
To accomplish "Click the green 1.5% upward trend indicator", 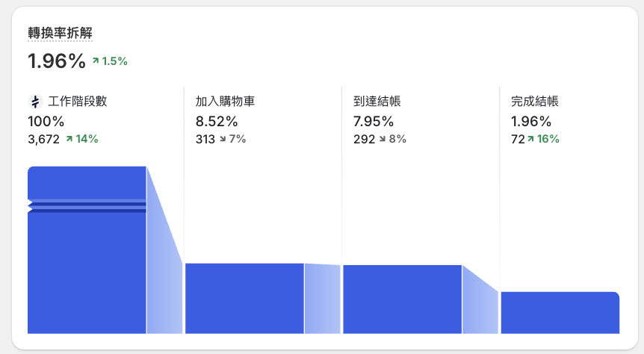I will [110, 61].
